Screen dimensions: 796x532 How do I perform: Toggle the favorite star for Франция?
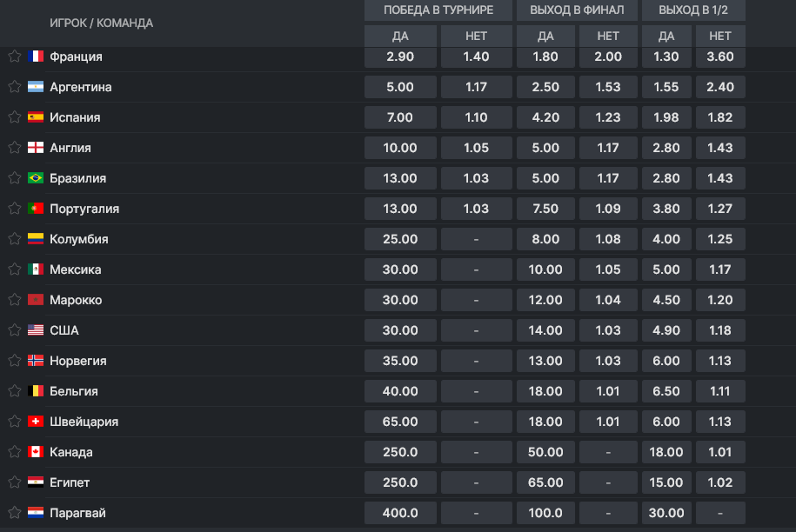tap(14, 57)
